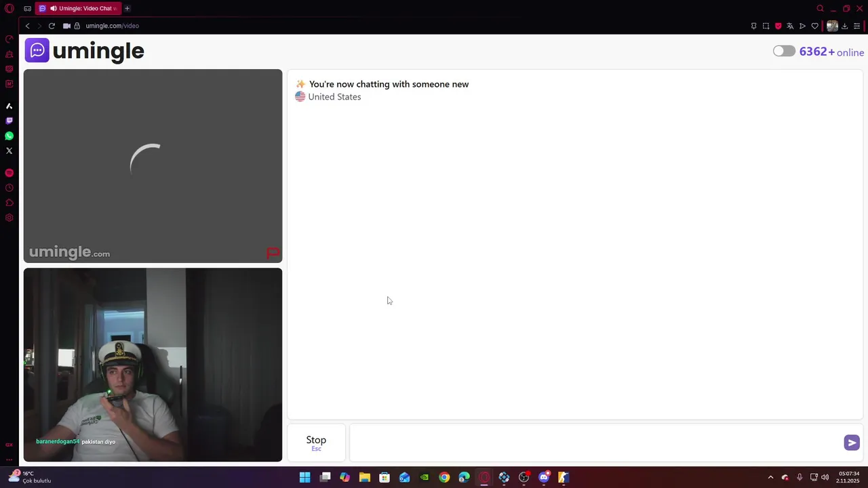Viewport: 868px width, 488px height.
Task: Show browser downloads
Action: [844, 26]
